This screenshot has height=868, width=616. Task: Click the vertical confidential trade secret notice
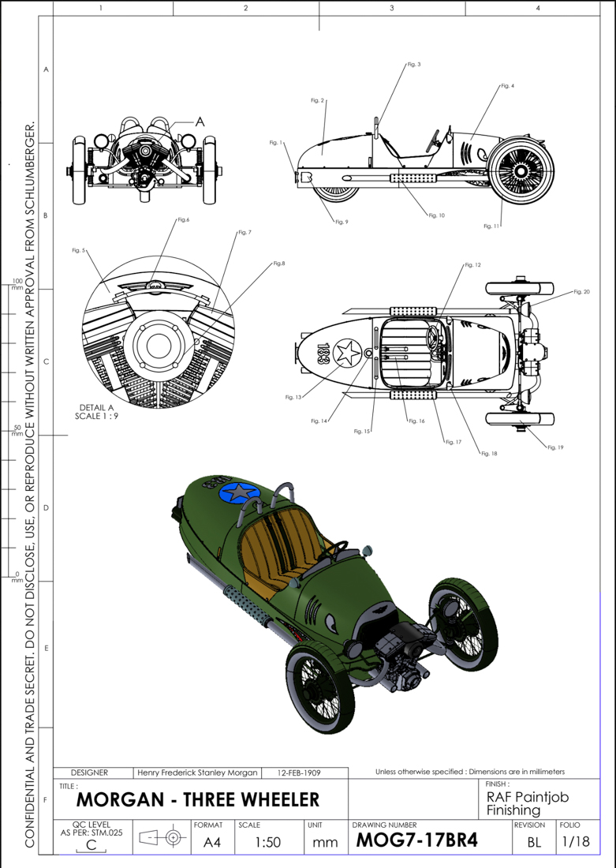tap(30, 485)
